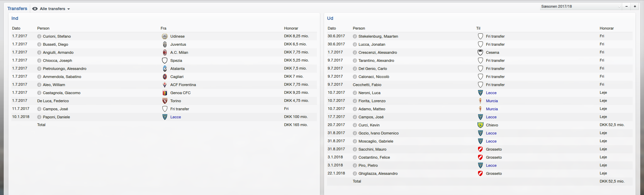
Task: Go to the previous season with the minus button
Action: [x=626, y=6]
